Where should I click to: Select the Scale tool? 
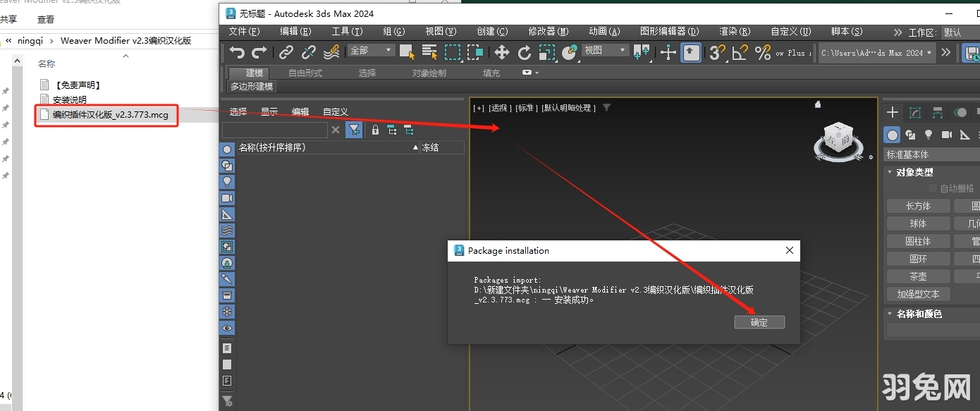tap(546, 53)
